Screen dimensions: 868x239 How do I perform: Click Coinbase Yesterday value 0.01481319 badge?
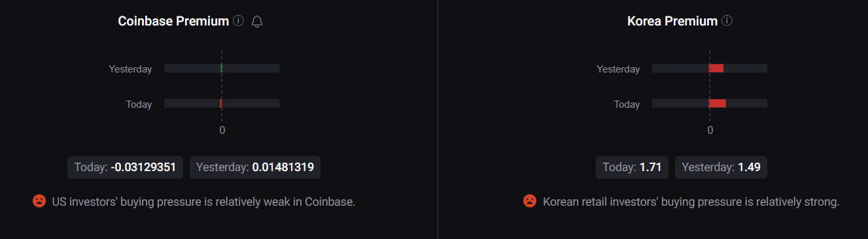click(255, 167)
